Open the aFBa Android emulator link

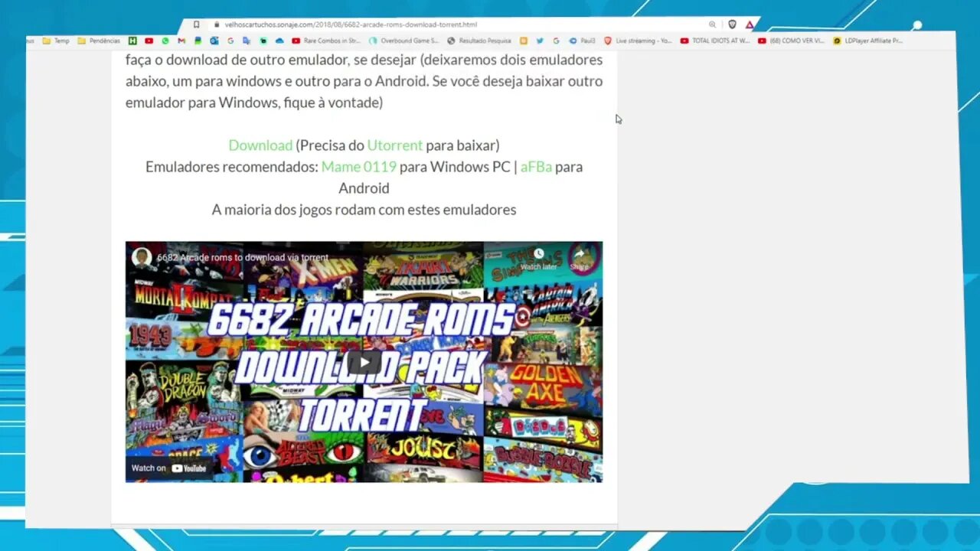536,167
